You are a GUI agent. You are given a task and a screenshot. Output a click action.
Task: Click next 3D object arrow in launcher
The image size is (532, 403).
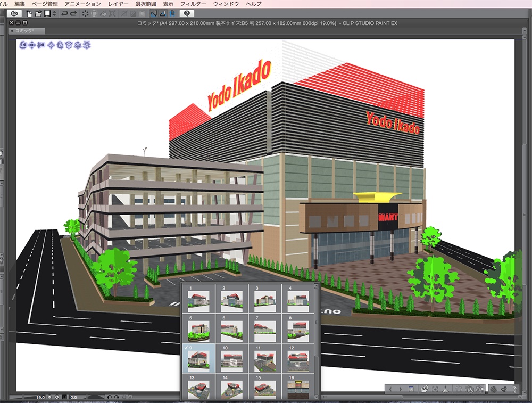(401, 389)
